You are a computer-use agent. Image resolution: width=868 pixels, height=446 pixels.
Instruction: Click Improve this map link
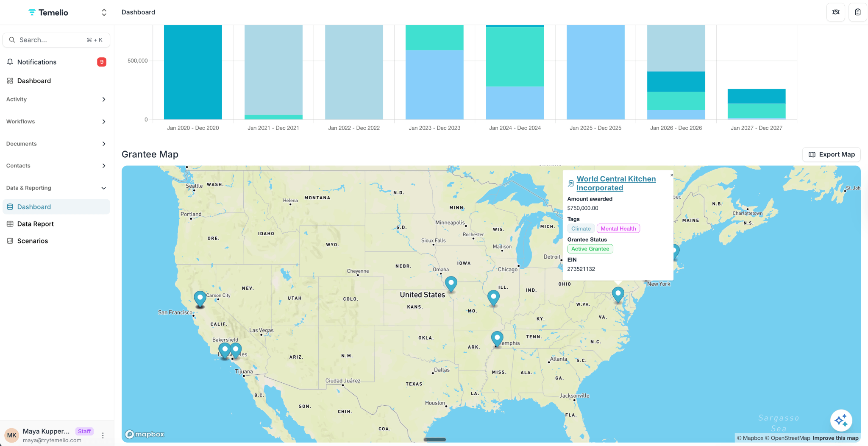(835, 438)
